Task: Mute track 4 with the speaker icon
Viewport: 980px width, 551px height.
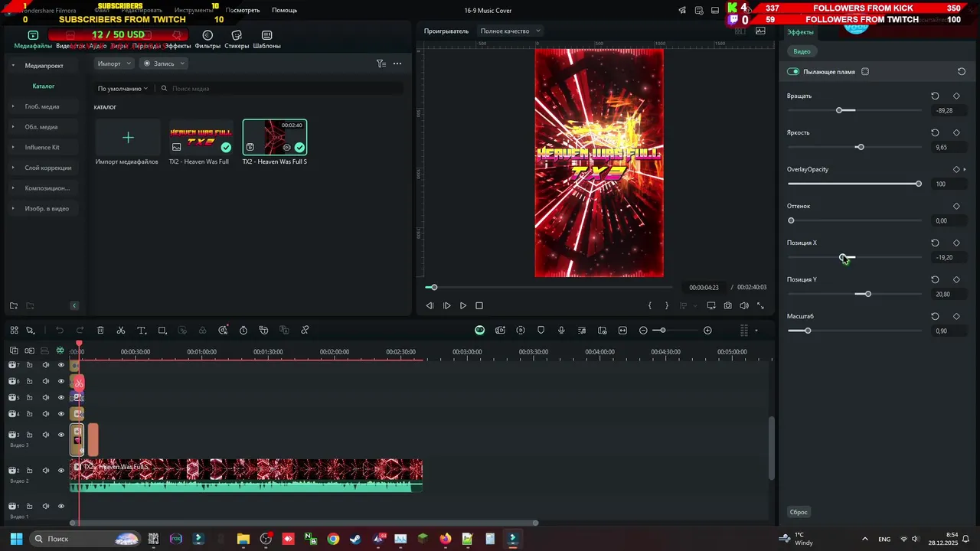Action: 45,414
